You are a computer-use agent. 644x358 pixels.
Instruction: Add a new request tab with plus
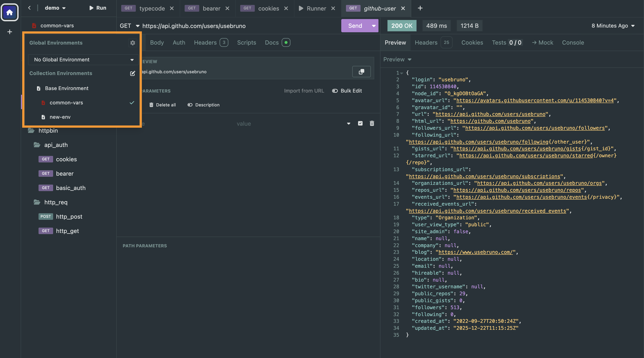420,8
